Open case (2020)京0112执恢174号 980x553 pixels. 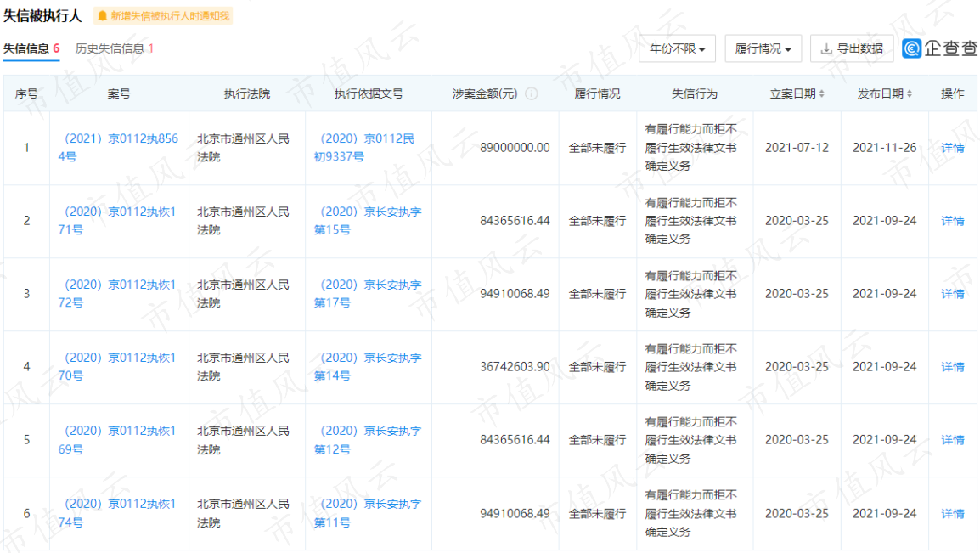click(x=117, y=513)
